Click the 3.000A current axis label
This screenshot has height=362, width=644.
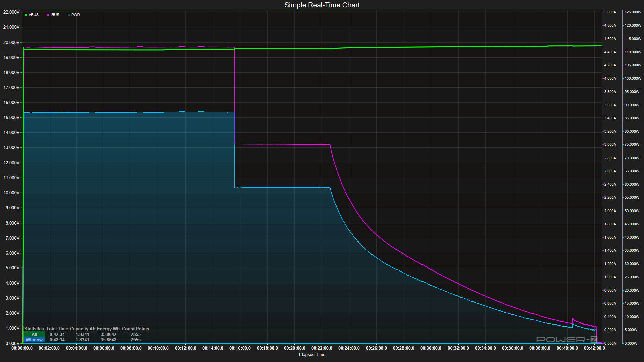[x=610, y=144]
